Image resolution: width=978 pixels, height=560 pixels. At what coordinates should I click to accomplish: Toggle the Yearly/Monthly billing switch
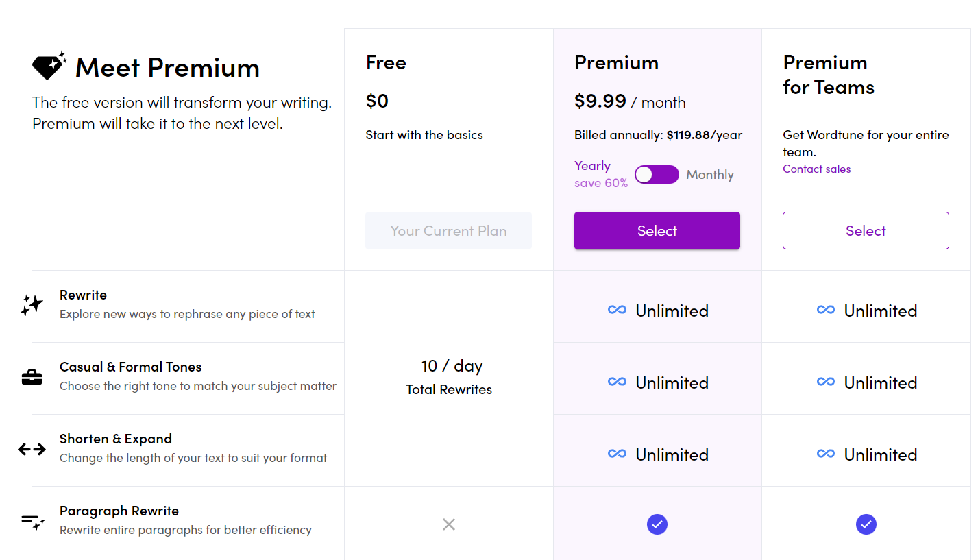[657, 175]
